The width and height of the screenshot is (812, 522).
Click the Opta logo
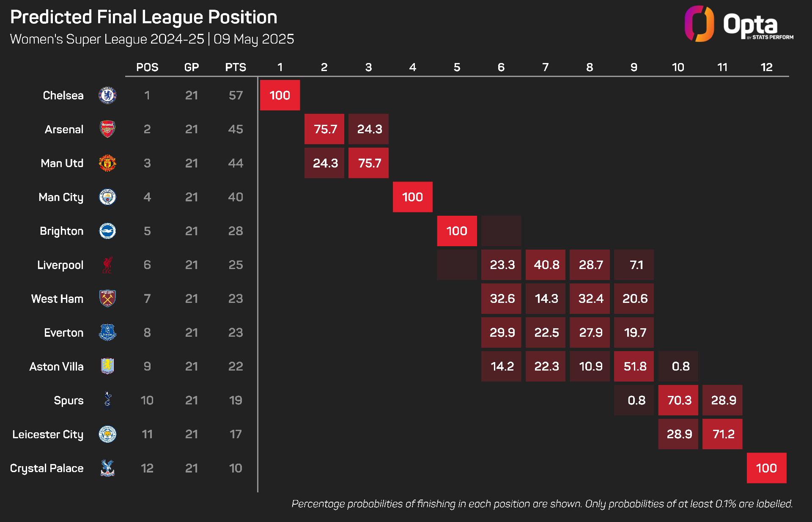pyautogui.click(x=739, y=24)
